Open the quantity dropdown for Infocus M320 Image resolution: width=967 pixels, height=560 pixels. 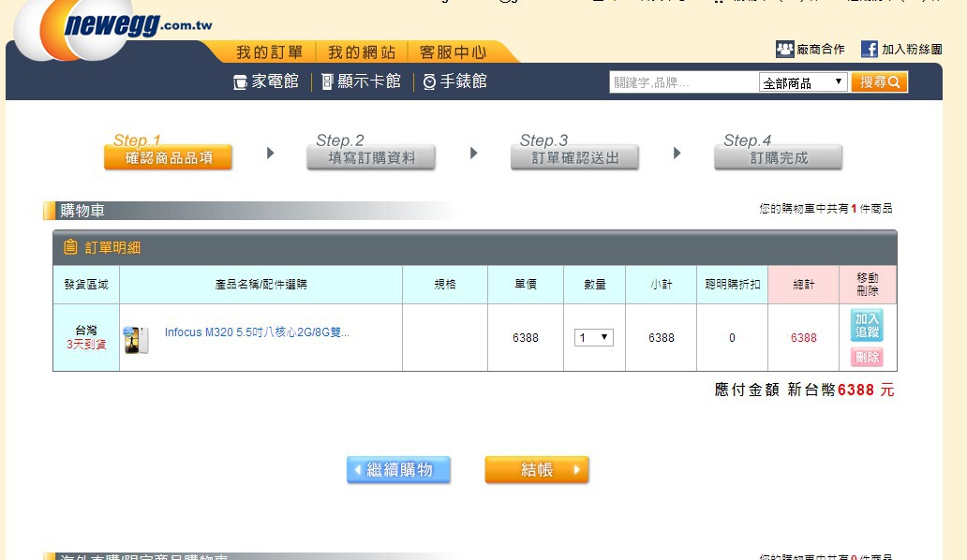click(593, 337)
